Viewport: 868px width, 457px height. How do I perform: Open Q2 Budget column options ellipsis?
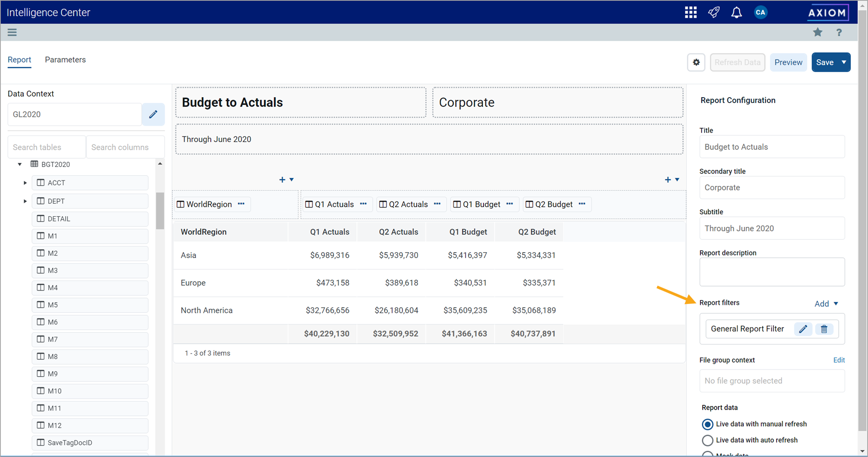pyautogui.click(x=582, y=204)
